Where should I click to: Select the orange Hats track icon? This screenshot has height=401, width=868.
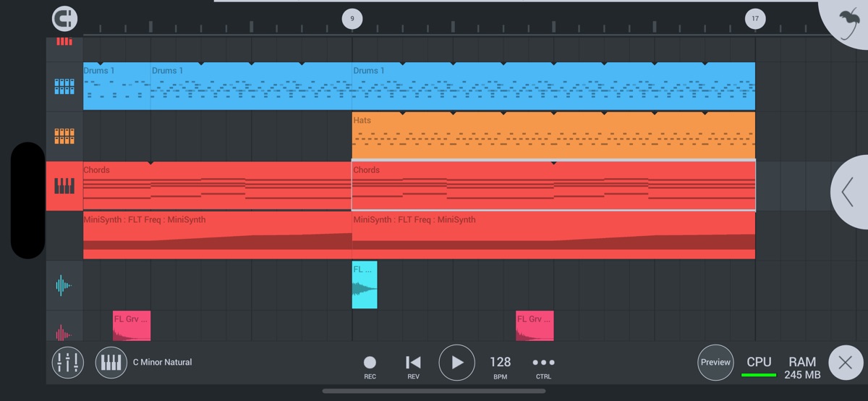(x=64, y=136)
